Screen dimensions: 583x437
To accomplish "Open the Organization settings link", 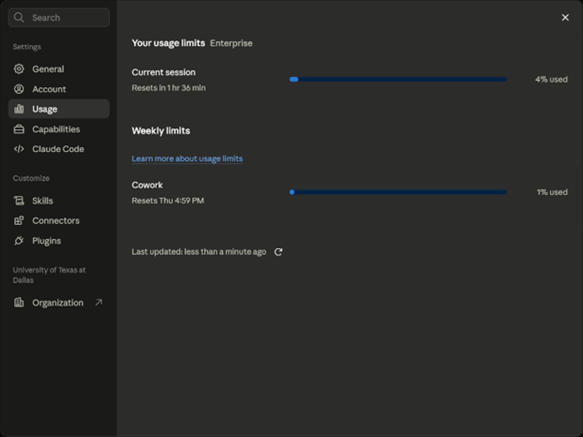I will pos(59,302).
